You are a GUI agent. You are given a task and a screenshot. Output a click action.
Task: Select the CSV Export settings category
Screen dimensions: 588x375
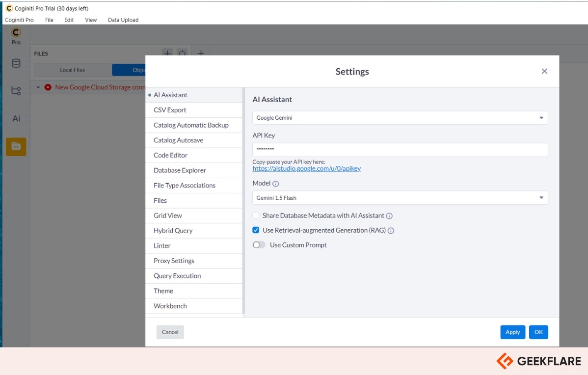tap(194, 110)
